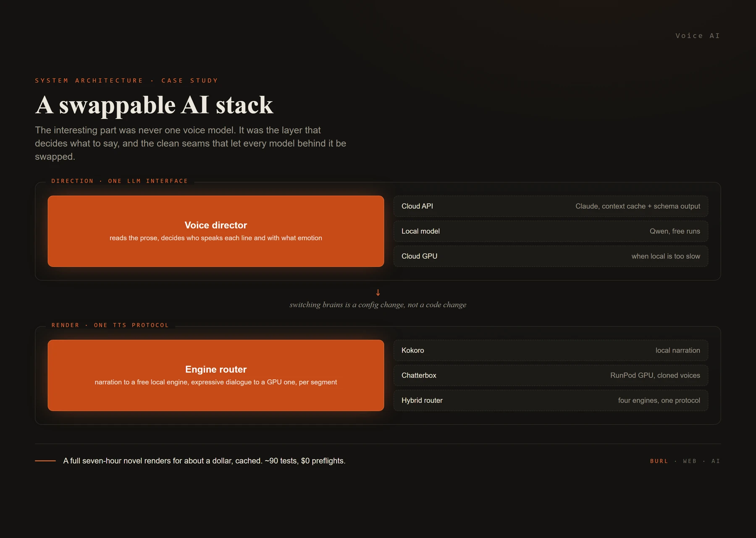
Task: Click the Voice director card
Action: [x=216, y=231]
